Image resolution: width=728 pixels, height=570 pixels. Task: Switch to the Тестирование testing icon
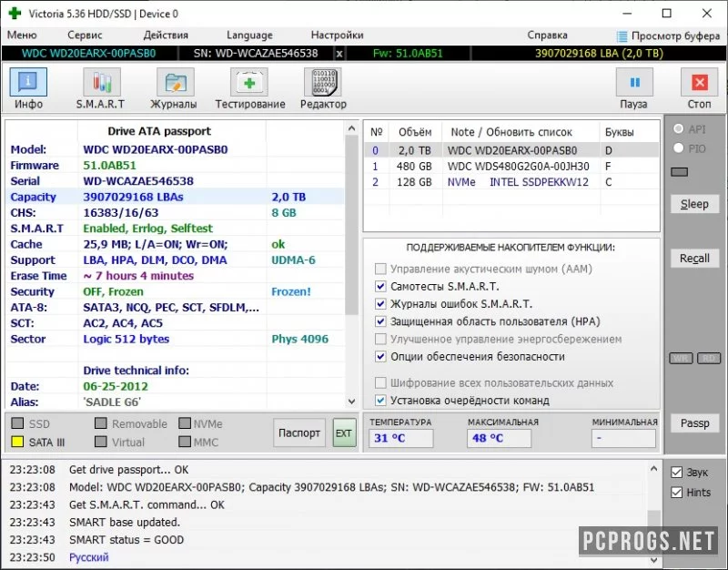(248, 82)
